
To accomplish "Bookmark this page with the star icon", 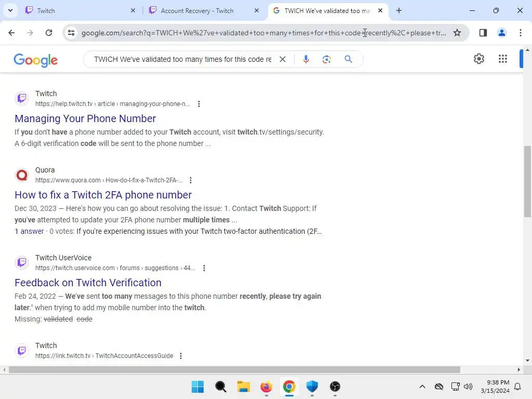I will click(x=457, y=33).
